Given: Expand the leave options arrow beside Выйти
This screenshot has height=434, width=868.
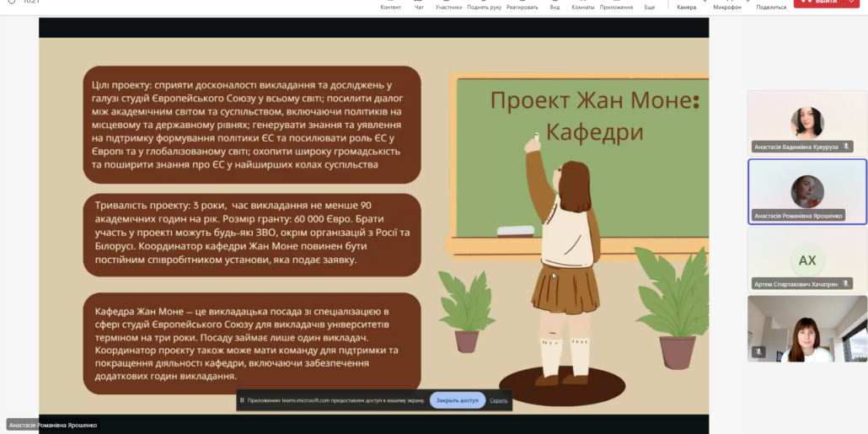Looking at the screenshot, I should [x=851, y=3].
